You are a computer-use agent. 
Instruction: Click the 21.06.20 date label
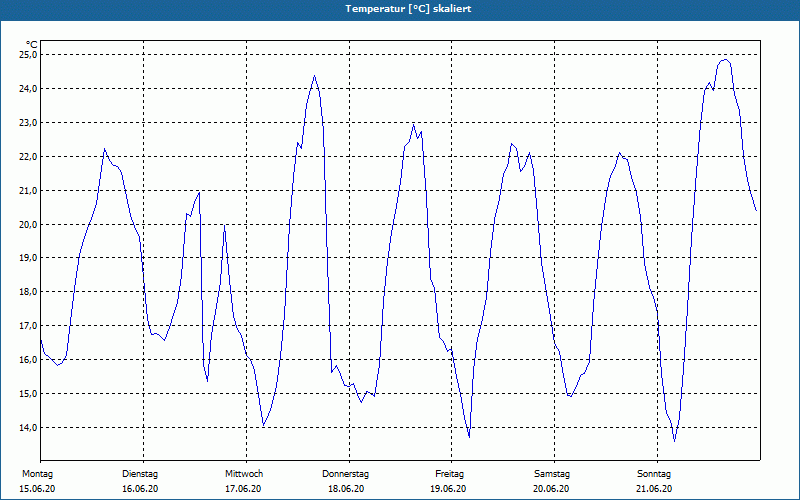point(654,489)
